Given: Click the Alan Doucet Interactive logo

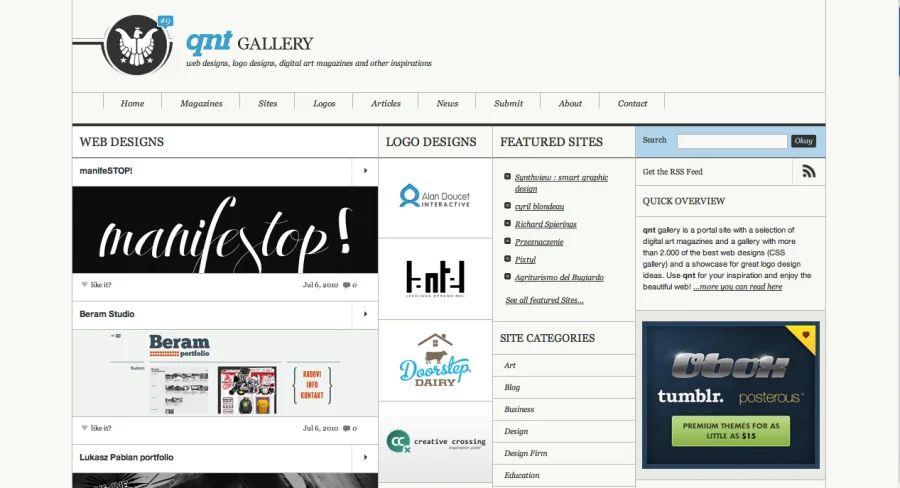Looking at the screenshot, I should click(435, 196).
